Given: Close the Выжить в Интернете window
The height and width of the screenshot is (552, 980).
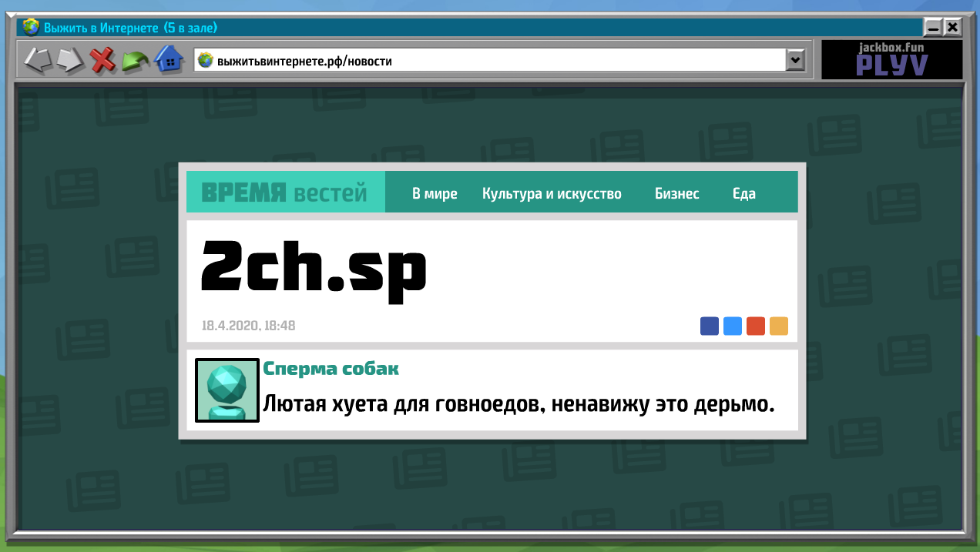Looking at the screenshot, I should click(x=953, y=28).
